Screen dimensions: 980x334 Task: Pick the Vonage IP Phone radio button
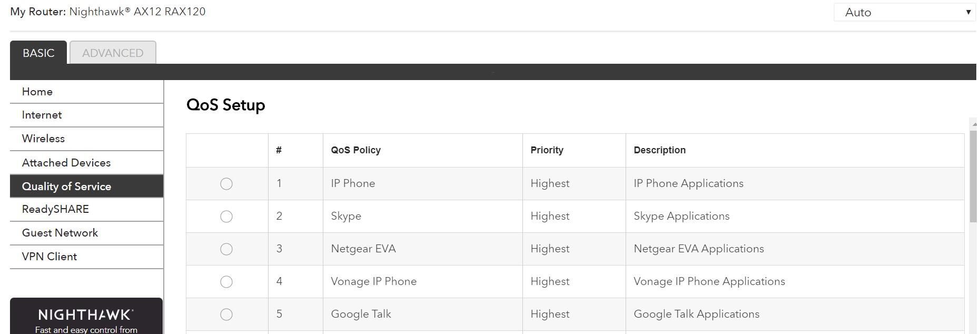[x=226, y=282]
